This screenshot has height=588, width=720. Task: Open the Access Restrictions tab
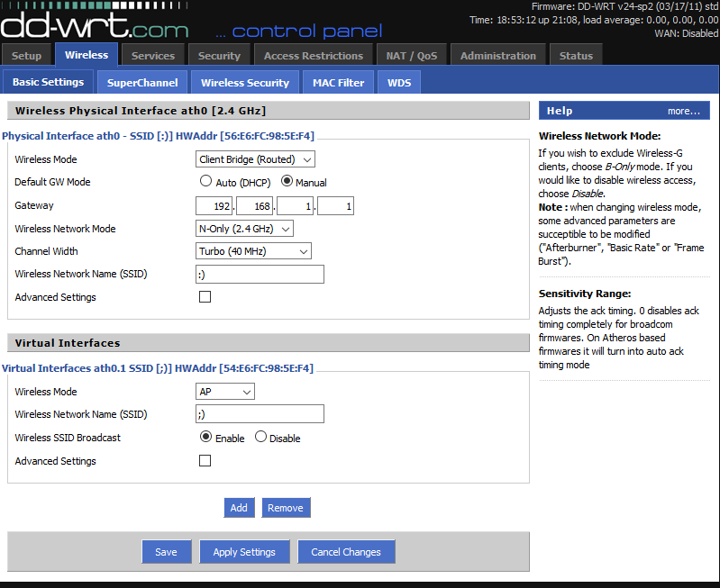point(314,56)
